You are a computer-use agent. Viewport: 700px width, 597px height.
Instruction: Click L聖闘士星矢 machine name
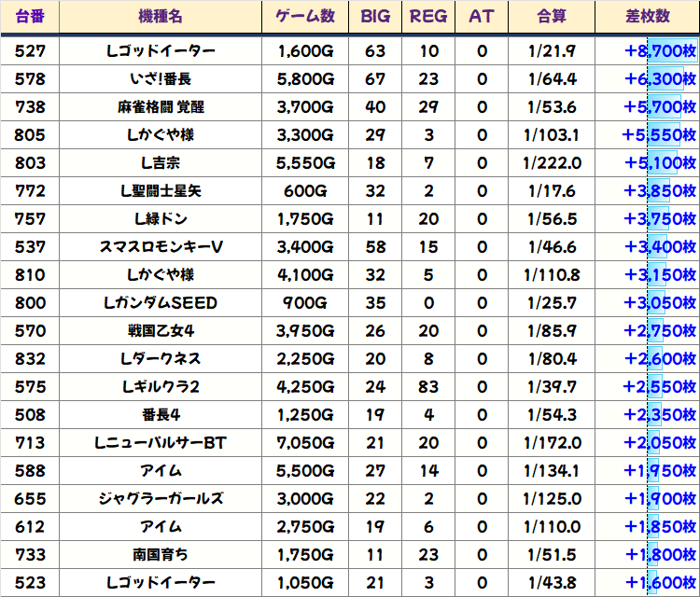[161, 191]
